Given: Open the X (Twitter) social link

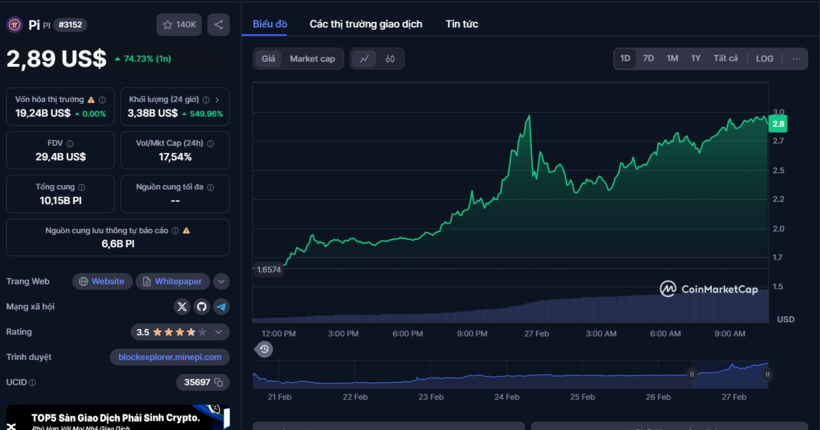Looking at the screenshot, I should pos(181,307).
